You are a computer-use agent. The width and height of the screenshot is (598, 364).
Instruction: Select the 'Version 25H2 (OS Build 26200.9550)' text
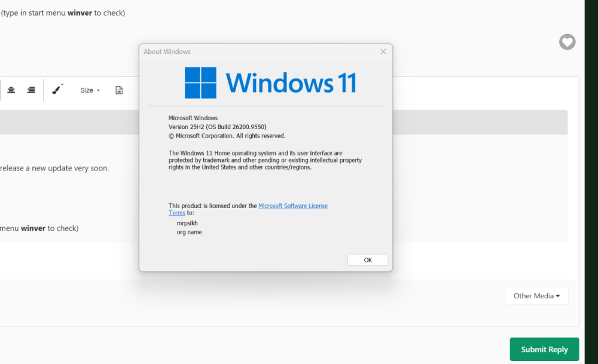tap(218, 127)
